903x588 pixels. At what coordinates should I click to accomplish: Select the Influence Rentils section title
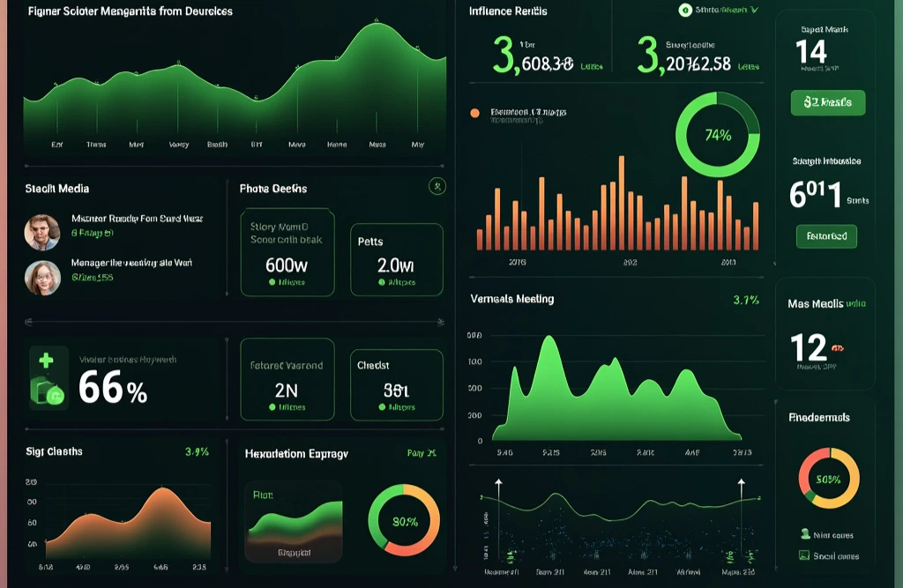coord(508,11)
